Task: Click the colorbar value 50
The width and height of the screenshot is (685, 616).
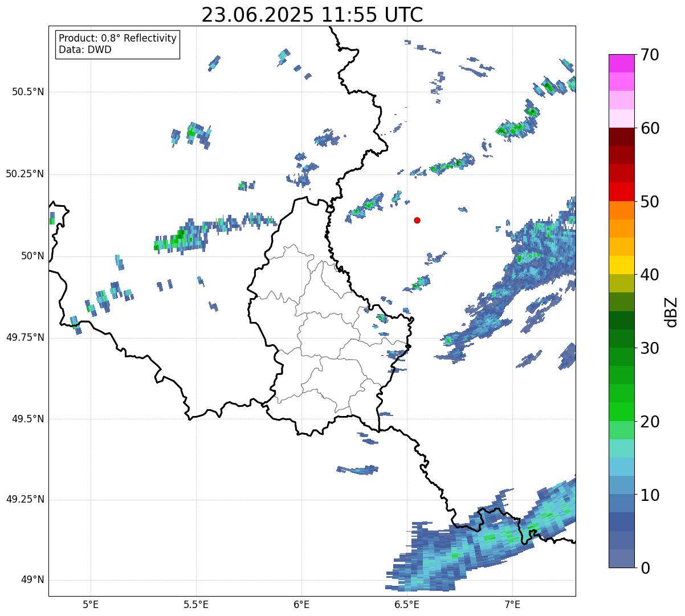Action: coord(650,202)
